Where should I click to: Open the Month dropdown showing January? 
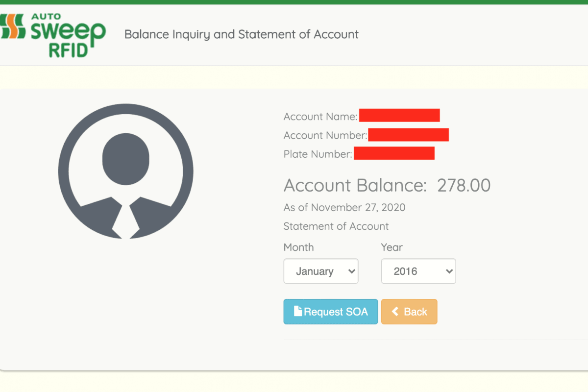tap(320, 271)
